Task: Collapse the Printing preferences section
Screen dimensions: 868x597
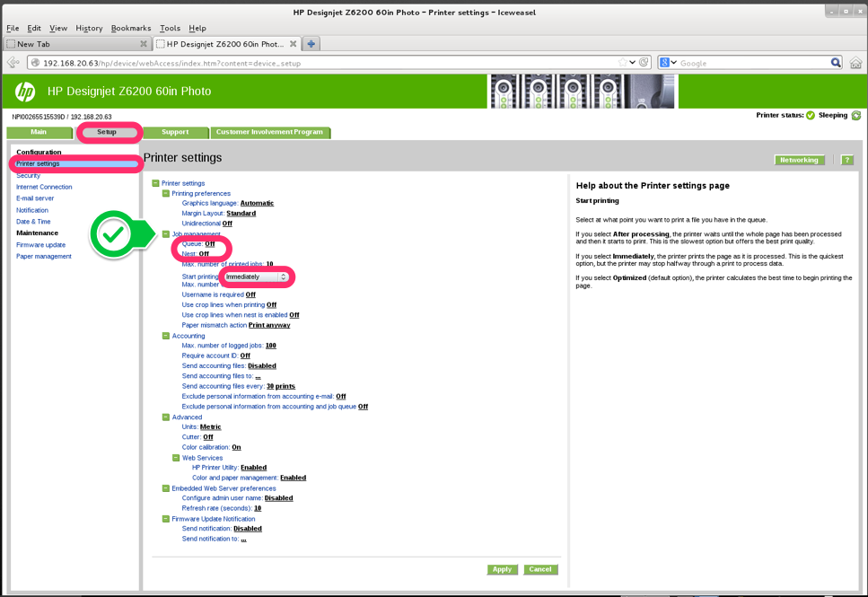Action: (166, 193)
